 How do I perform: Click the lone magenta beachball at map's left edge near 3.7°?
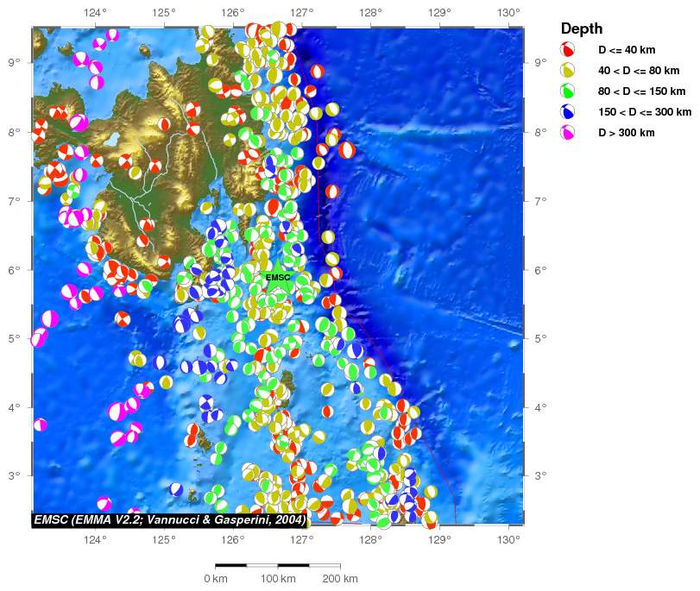click(x=40, y=424)
